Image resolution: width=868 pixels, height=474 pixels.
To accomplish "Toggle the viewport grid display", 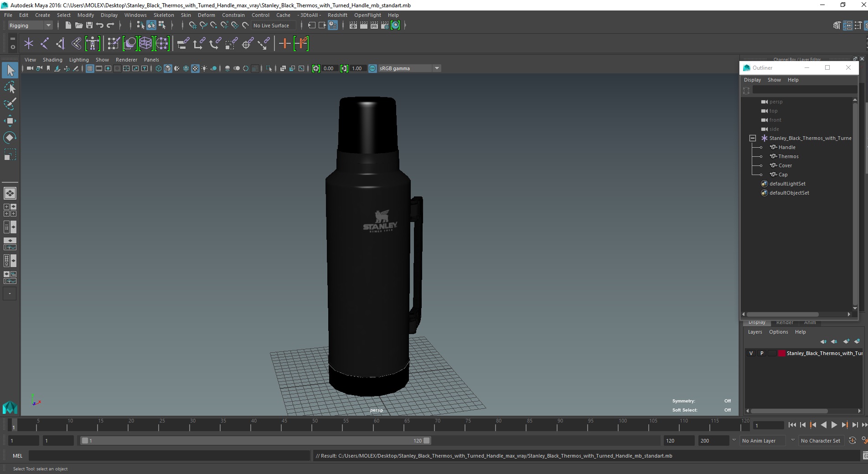I will click(90, 68).
